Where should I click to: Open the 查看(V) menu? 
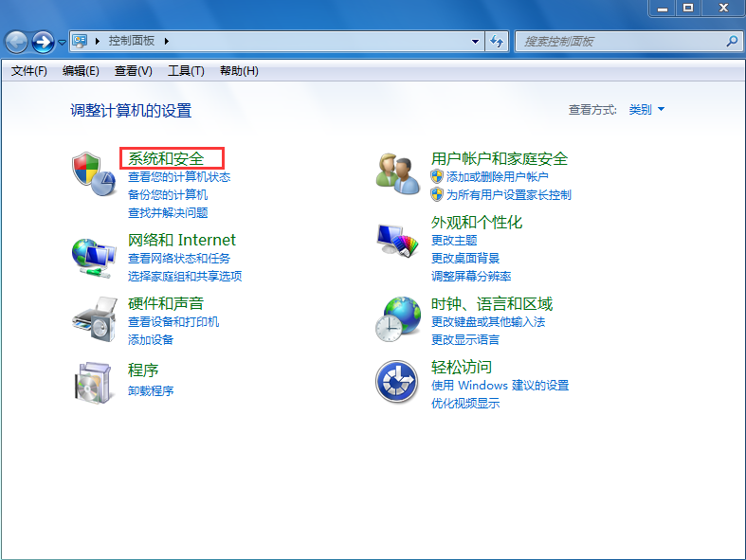point(134,71)
